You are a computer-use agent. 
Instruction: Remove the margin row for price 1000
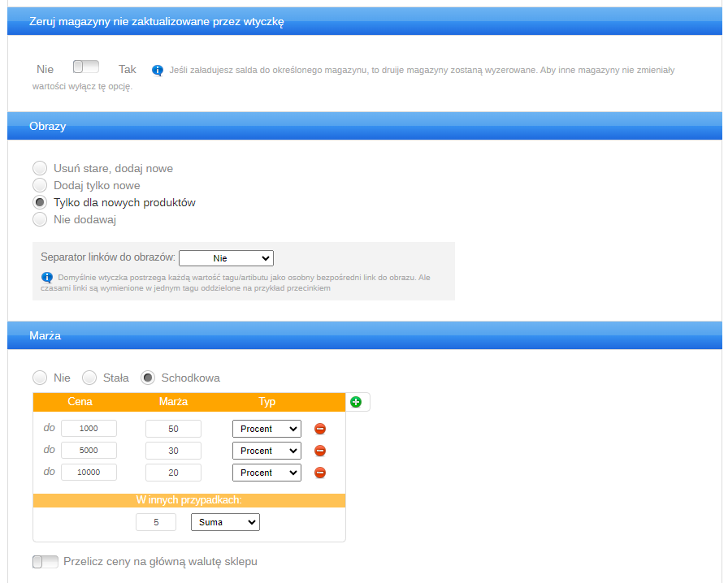point(320,429)
